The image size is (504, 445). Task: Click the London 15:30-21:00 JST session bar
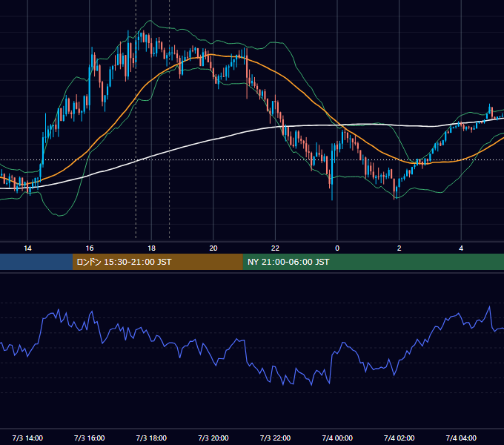click(x=157, y=262)
